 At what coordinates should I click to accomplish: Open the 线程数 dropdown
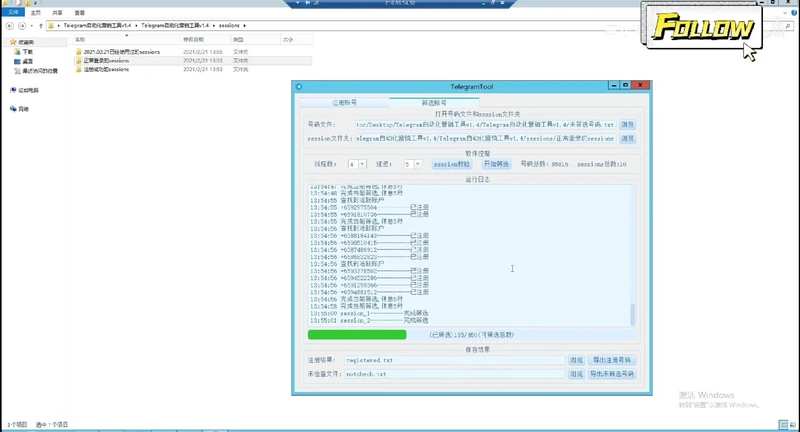coord(362,164)
